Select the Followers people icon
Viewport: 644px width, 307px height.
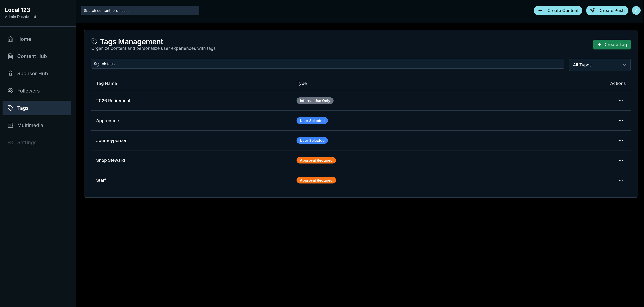(10, 91)
